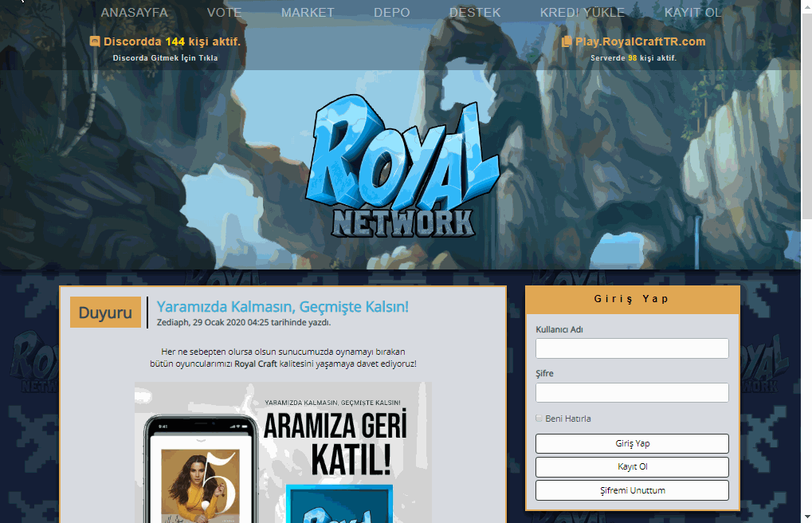Viewport: 812px width, 523px height.
Task: Open the Yaramızda Kalmasın, Geçmişte Kalsın! post
Action: [x=283, y=306]
